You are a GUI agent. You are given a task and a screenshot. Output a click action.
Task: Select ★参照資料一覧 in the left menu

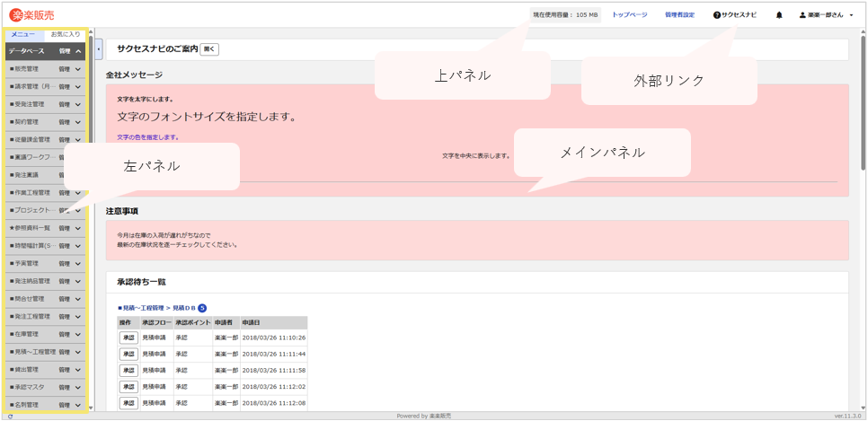pos(31,229)
